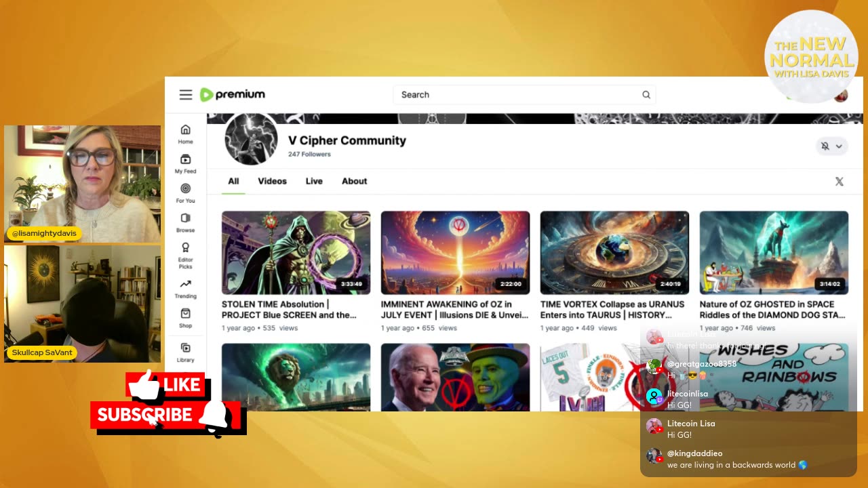Expand the notification options chevron

tap(839, 146)
